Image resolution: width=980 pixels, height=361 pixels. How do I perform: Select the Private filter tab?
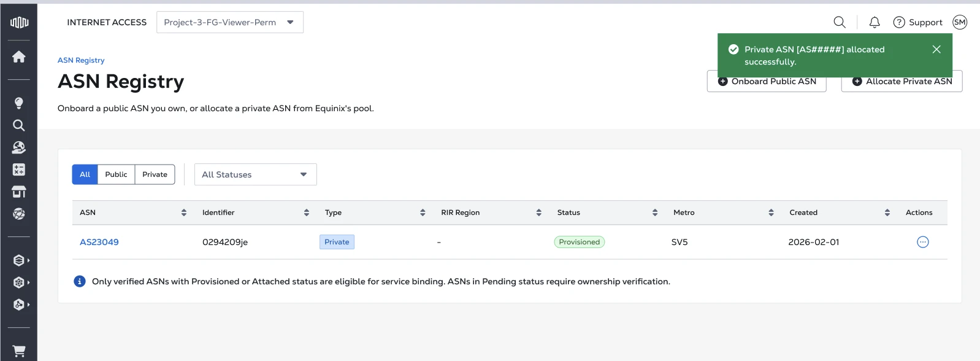tap(155, 174)
